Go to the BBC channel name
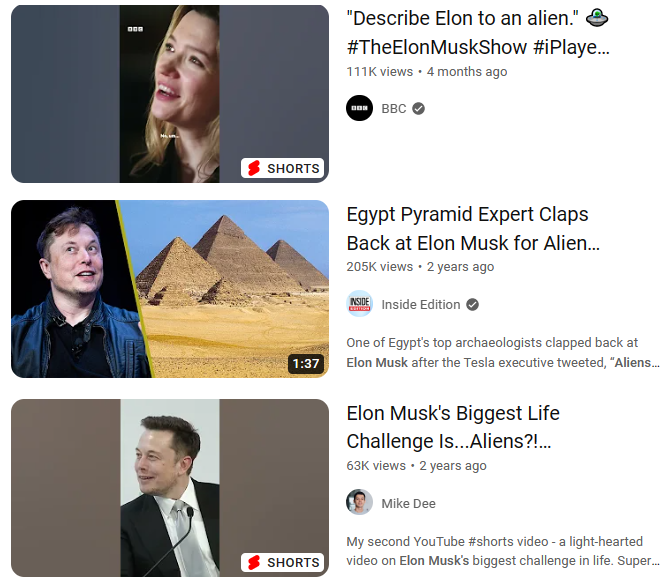Screen dimensions: 662x579 (394, 109)
